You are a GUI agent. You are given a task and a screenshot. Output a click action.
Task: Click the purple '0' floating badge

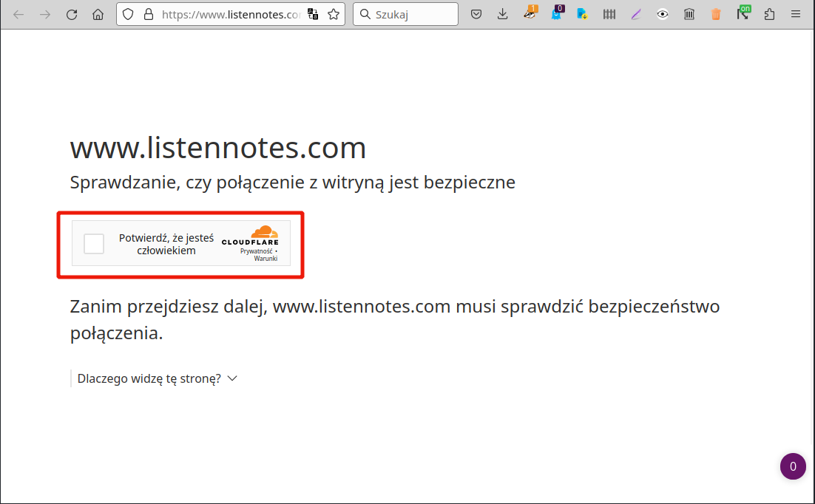[793, 466]
